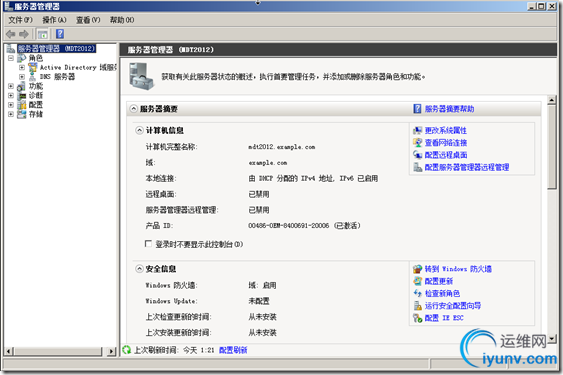Collapse the 安全信息 section
Image resolution: width=563 pixels, height=375 pixels.
point(139,269)
